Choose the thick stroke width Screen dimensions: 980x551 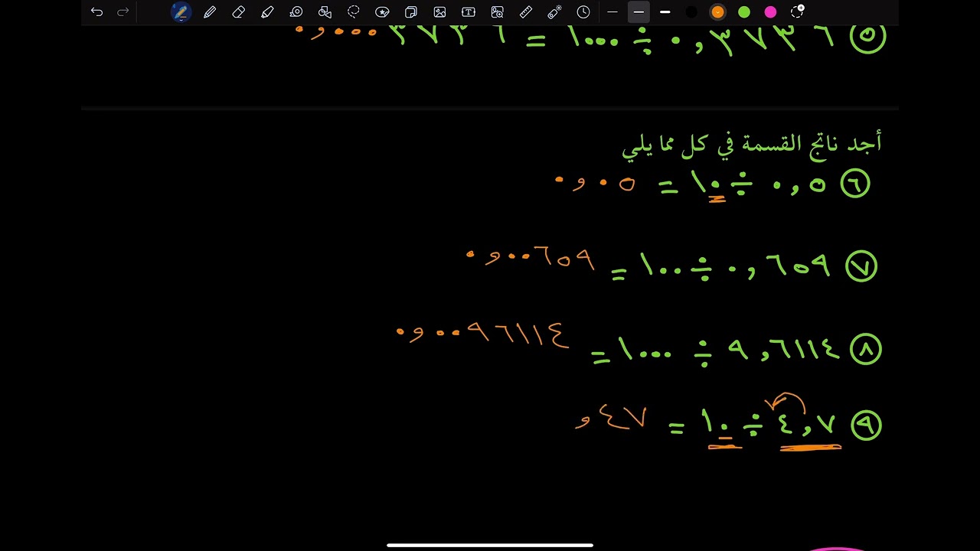point(665,11)
